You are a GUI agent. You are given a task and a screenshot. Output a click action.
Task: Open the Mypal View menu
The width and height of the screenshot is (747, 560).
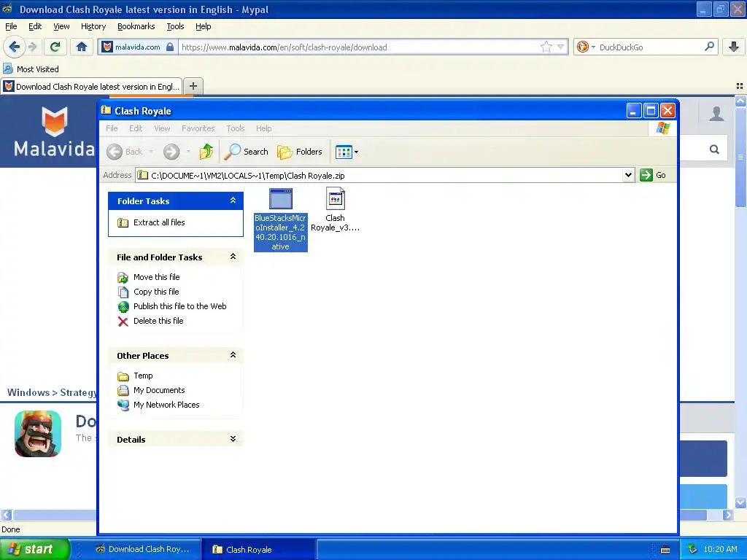tap(61, 26)
